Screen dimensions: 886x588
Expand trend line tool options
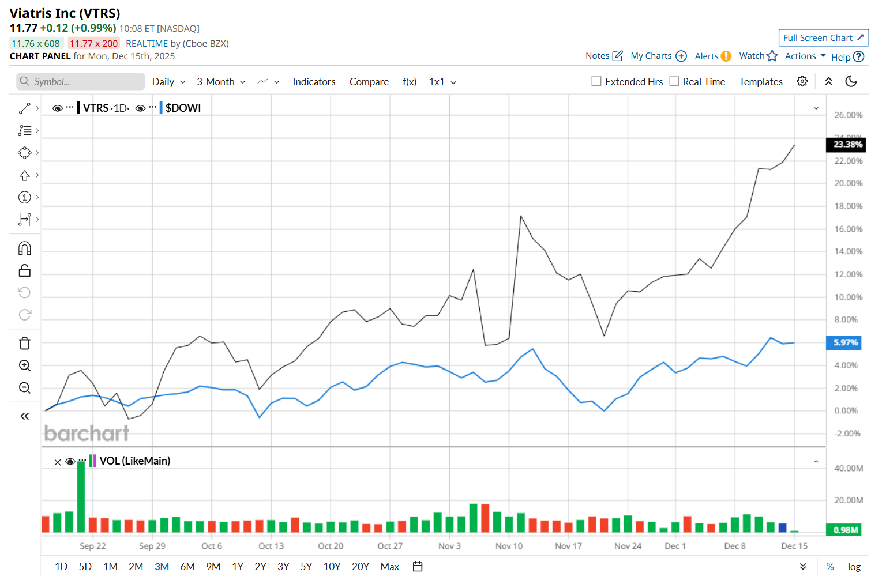point(37,108)
